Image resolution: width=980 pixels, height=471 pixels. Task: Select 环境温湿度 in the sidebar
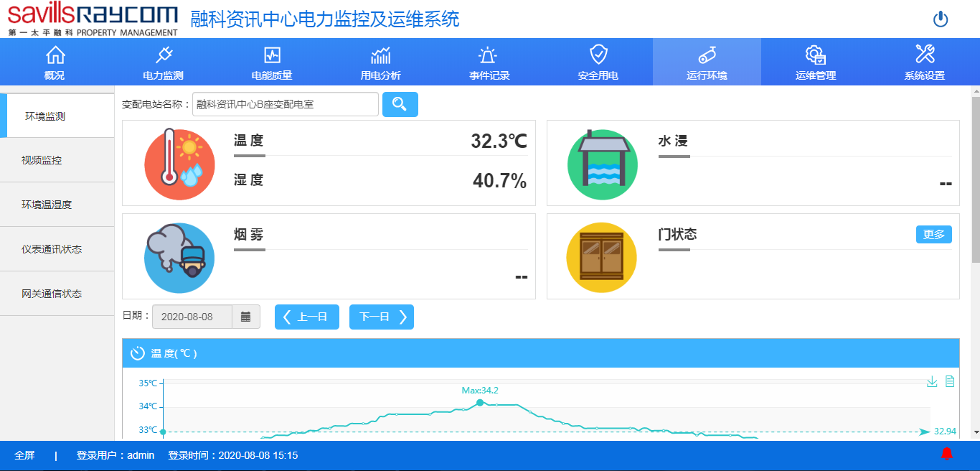click(x=57, y=205)
